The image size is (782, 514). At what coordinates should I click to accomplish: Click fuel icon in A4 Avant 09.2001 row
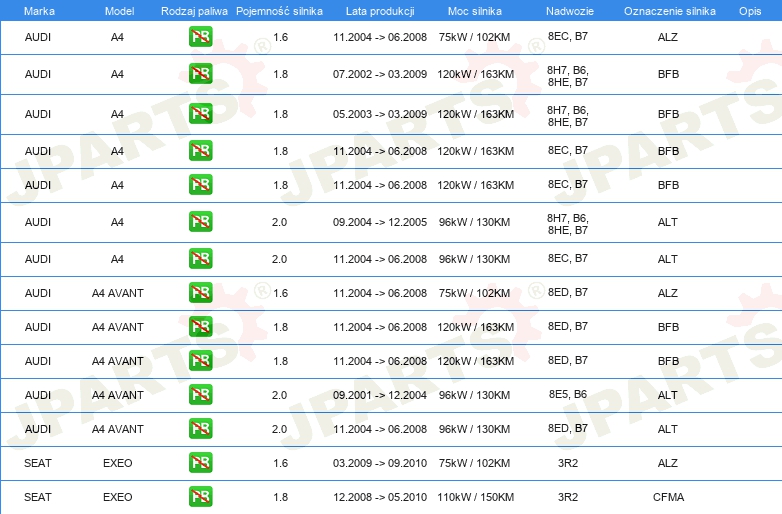pos(200,395)
